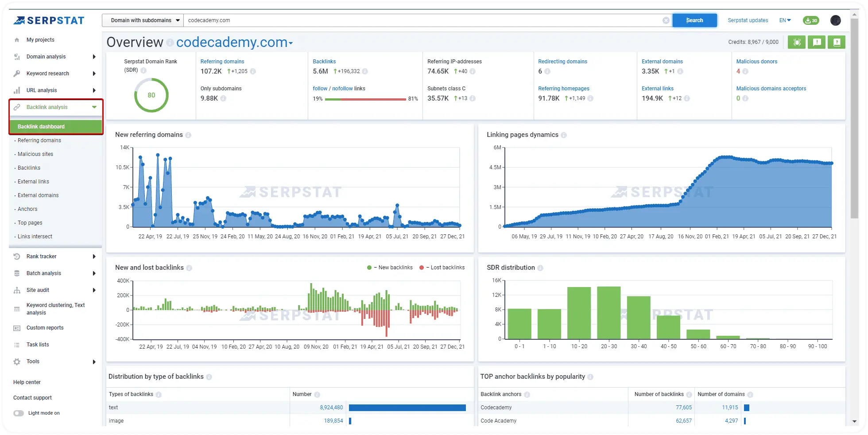Open the green feedback speech-bubble icon
Image resolution: width=868 pixels, height=435 pixels.
tap(816, 42)
